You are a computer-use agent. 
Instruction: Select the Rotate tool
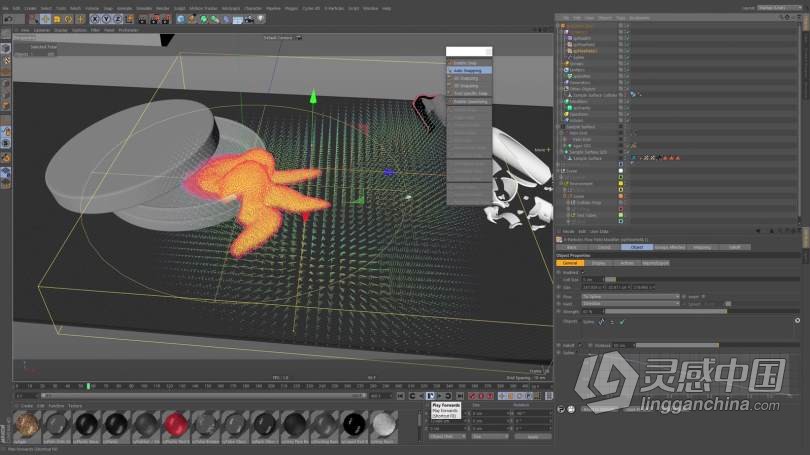[69, 19]
